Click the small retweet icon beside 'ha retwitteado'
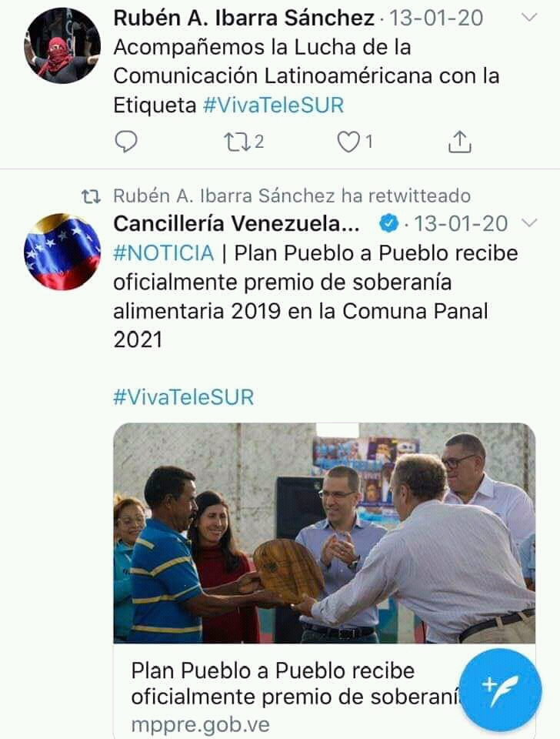 [91, 196]
